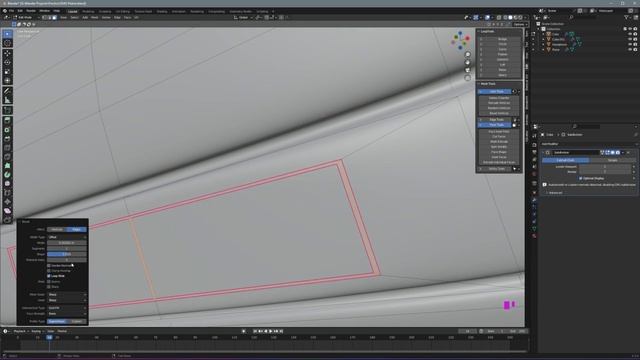Open the Global transform orientation dropdown

243,18
